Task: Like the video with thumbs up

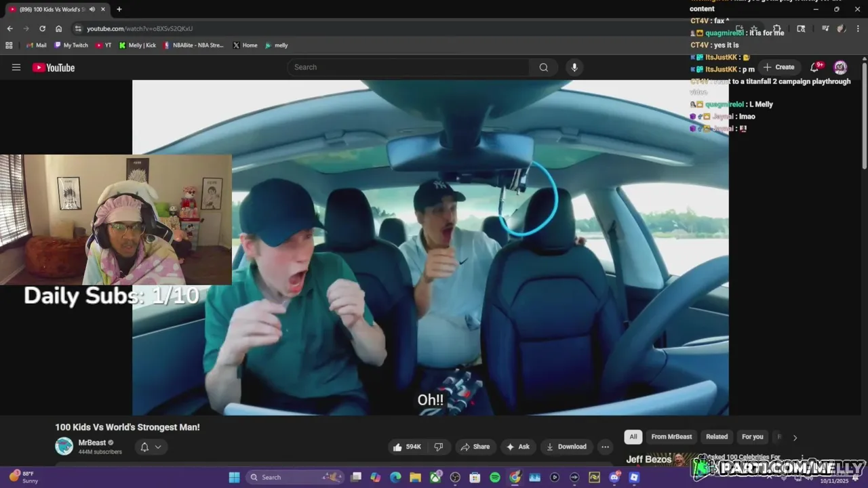Action: (x=407, y=447)
